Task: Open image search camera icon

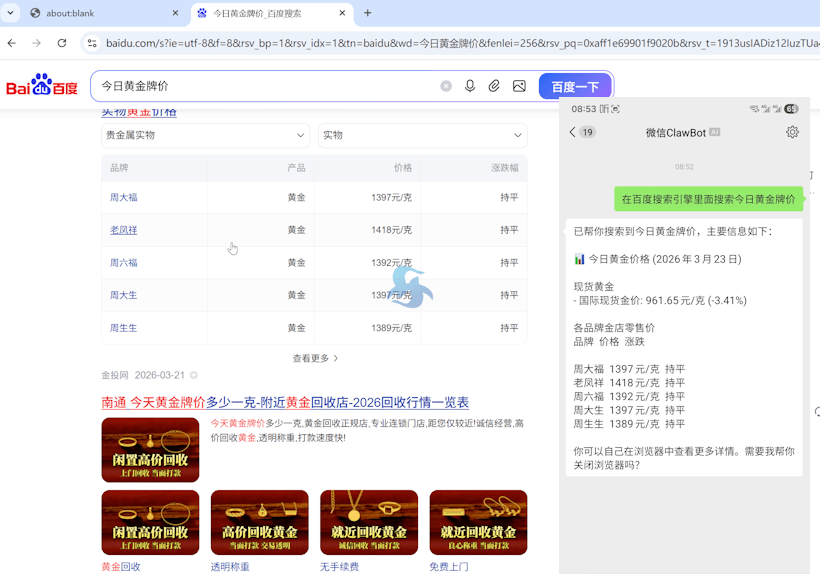Action: pyautogui.click(x=519, y=86)
